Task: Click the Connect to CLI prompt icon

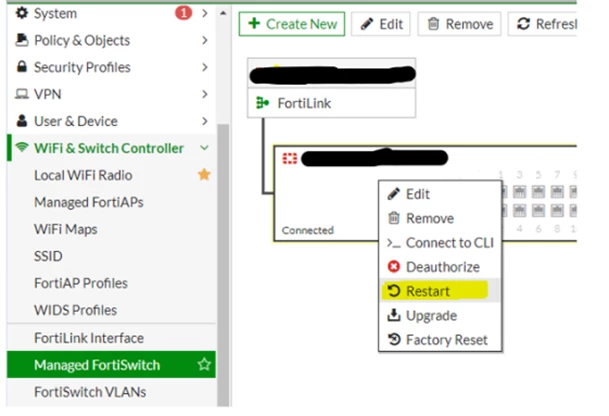Action: pos(393,243)
